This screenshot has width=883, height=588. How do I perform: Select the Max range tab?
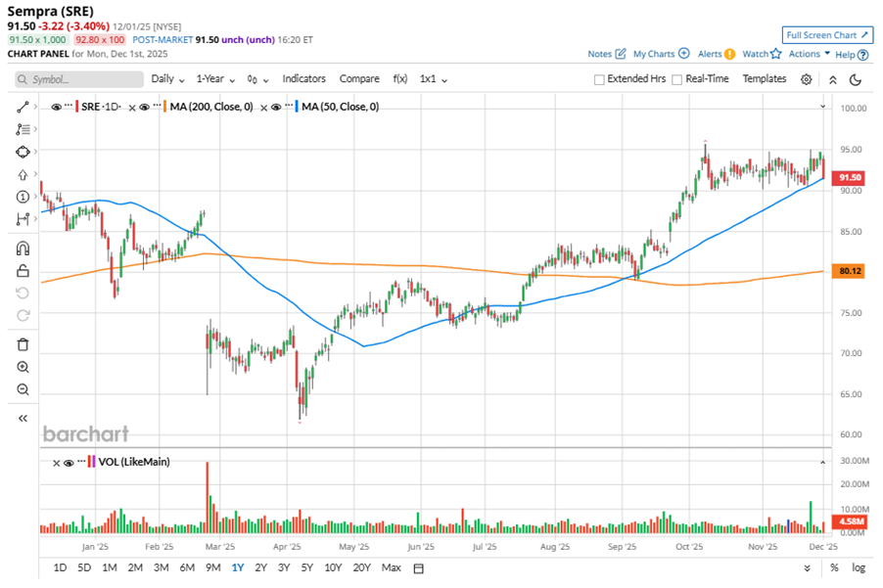pos(392,567)
